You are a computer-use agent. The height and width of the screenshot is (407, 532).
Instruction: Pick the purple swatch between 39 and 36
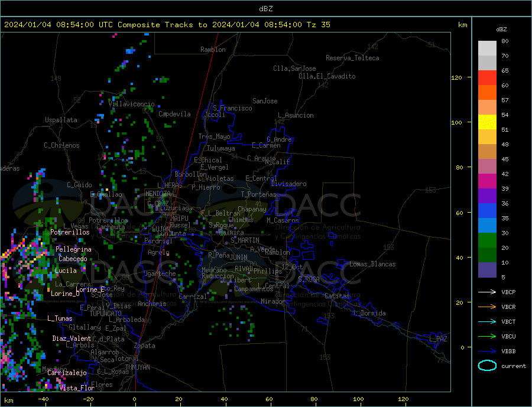tap(487, 196)
